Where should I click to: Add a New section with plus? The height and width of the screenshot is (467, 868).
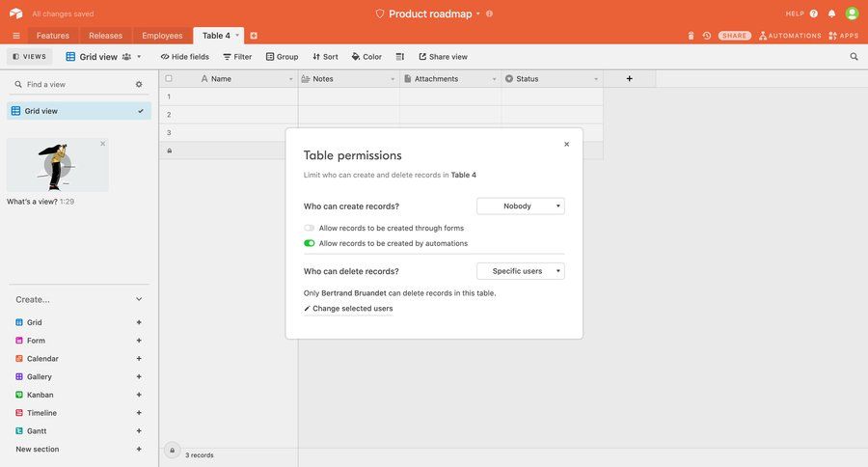(x=139, y=450)
